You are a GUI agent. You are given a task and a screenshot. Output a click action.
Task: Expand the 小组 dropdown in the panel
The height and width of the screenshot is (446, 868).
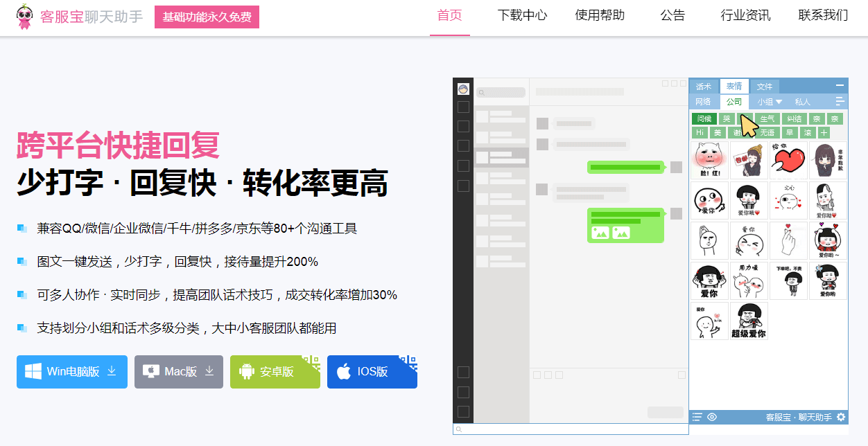pyautogui.click(x=770, y=102)
